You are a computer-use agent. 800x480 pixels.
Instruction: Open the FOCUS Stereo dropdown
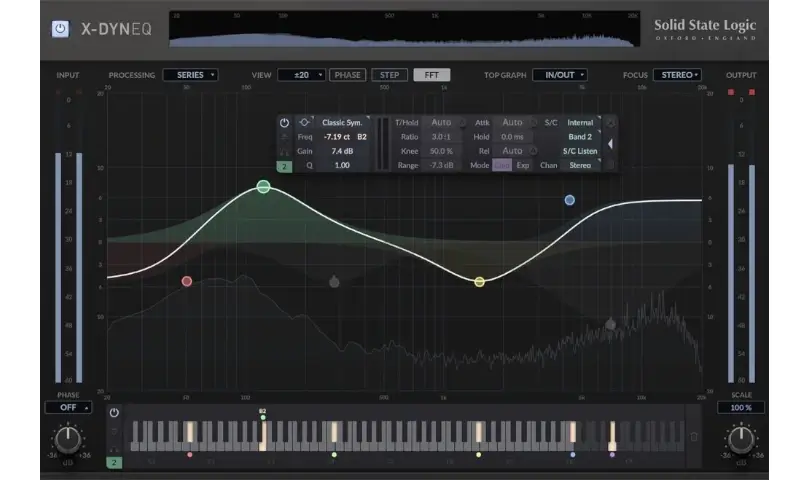tap(677, 75)
